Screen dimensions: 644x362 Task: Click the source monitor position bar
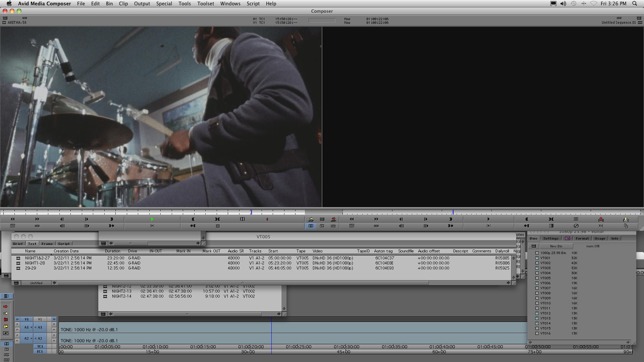(x=151, y=212)
